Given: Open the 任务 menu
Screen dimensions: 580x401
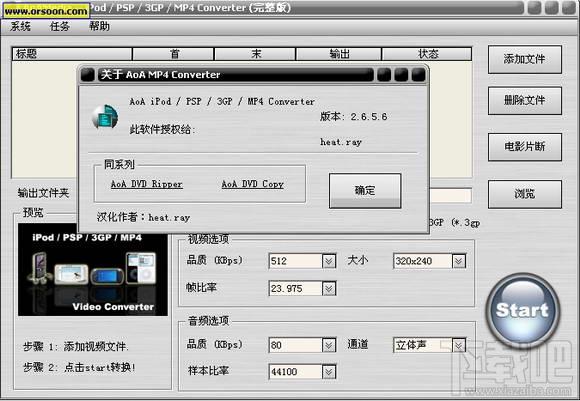Looking at the screenshot, I should click(60, 27).
